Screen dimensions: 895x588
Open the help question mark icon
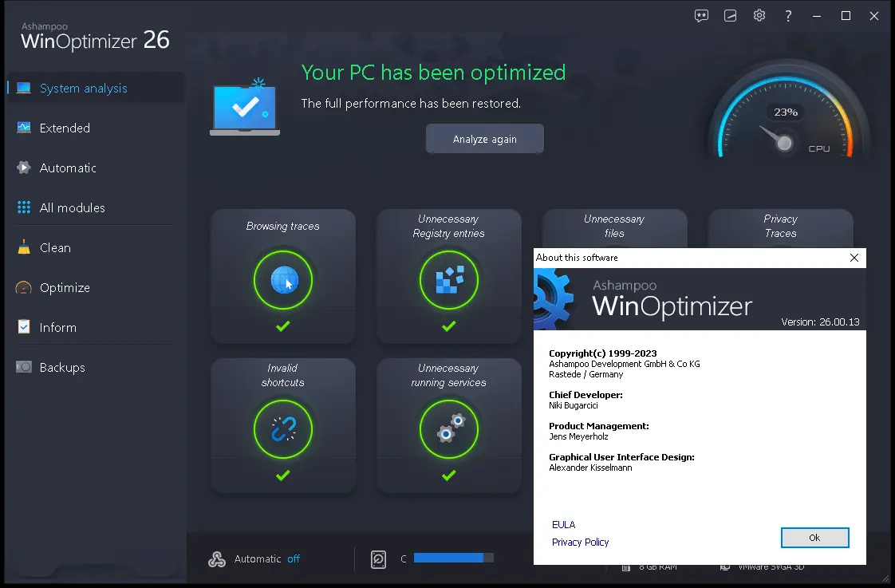(788, 16)
